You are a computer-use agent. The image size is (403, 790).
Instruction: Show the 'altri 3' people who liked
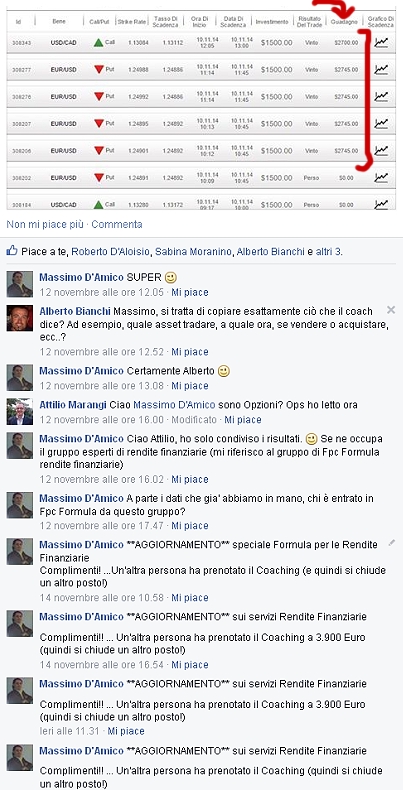328,251
